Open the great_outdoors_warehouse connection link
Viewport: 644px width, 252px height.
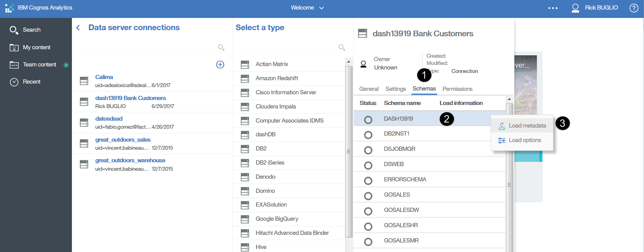tap(130, 160)
